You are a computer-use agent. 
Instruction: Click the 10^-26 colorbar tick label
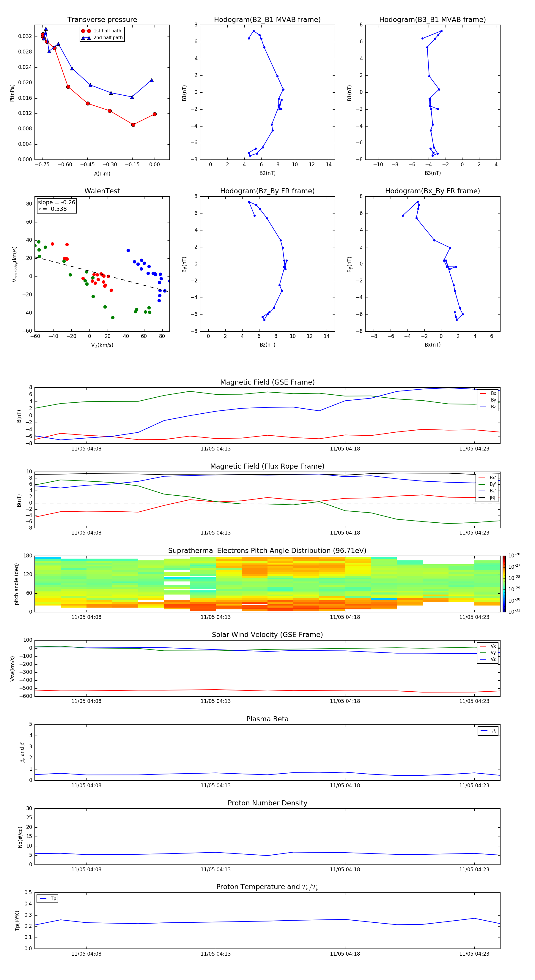pyautogui.click(x=514, y=555)
